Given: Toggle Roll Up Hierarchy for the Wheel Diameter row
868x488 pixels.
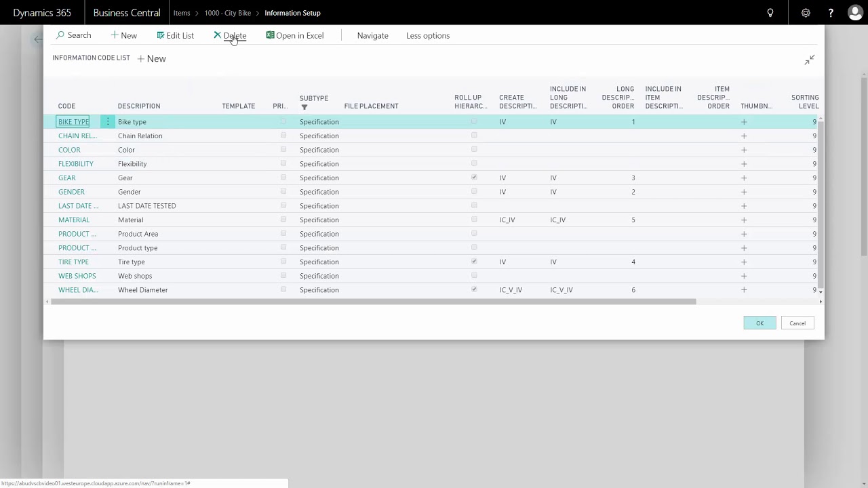Looking at the screenshot, I should (474, 289).
